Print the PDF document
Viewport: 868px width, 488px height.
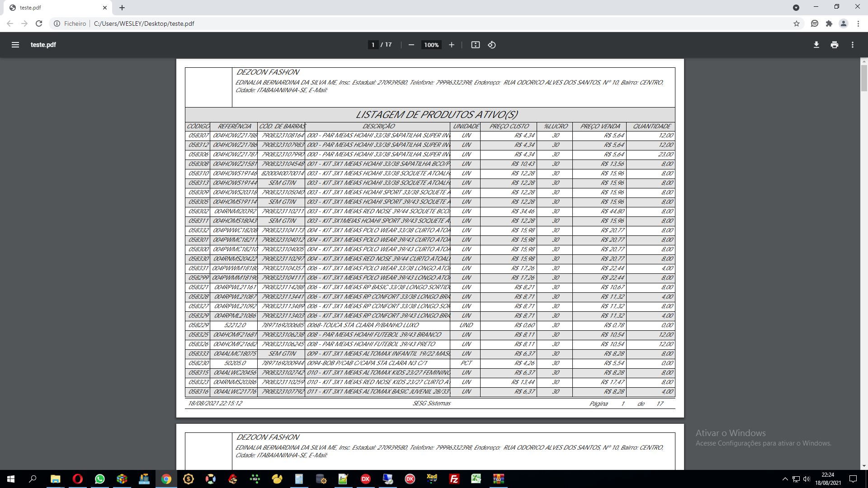click(835, 45)
